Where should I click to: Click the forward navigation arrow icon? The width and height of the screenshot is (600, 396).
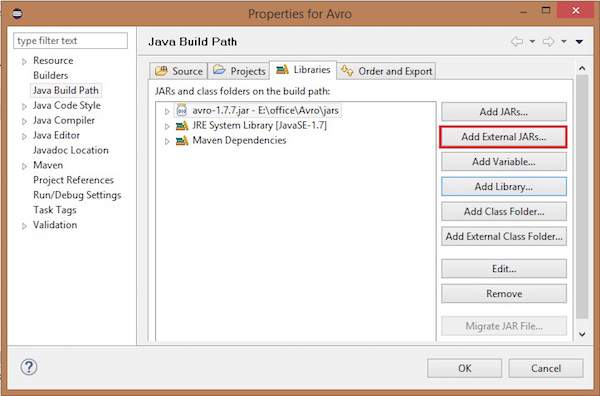pyautogui.click(x=548, y=41)
